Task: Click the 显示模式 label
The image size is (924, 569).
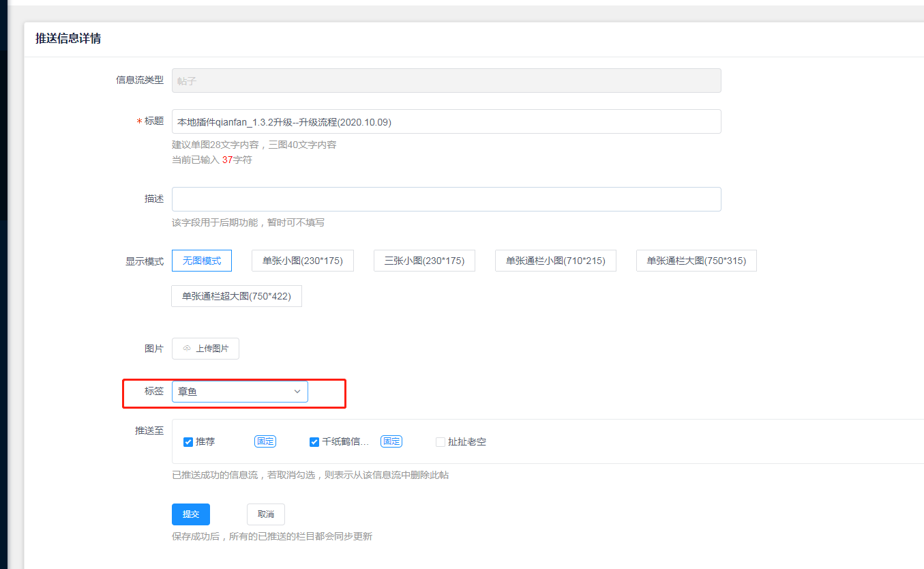Action: click(145, 261)
